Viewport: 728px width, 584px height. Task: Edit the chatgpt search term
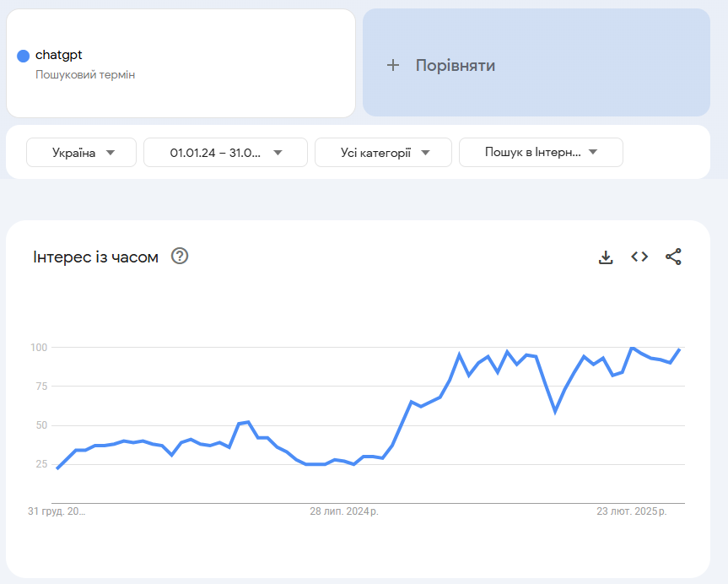[58, 55]
